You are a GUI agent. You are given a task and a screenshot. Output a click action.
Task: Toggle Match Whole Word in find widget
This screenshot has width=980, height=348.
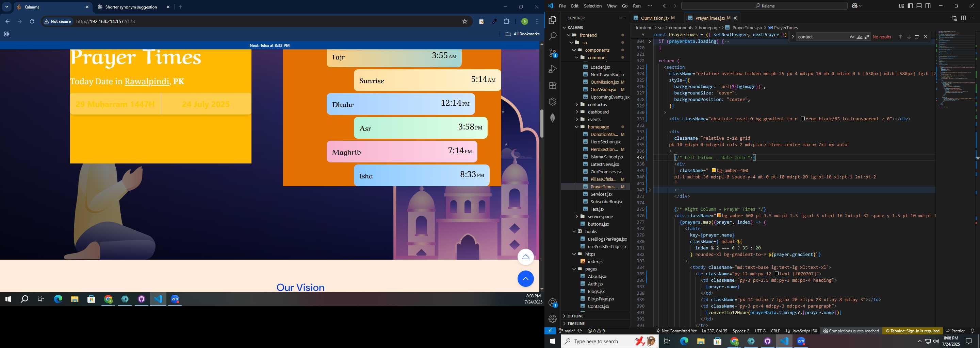(x=860, y=37)
